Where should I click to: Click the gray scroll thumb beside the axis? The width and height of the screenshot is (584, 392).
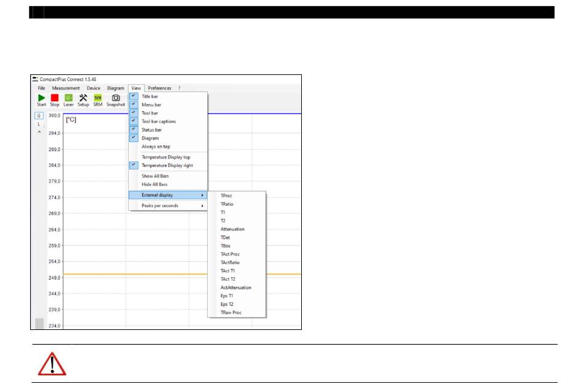point(39,324)
